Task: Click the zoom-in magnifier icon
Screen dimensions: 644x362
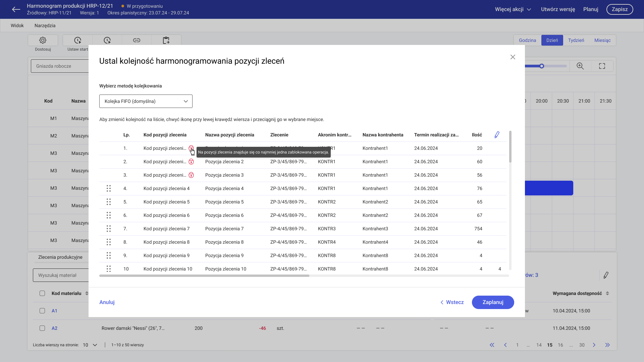Action: pyautogui.click(x=580, y=66)
